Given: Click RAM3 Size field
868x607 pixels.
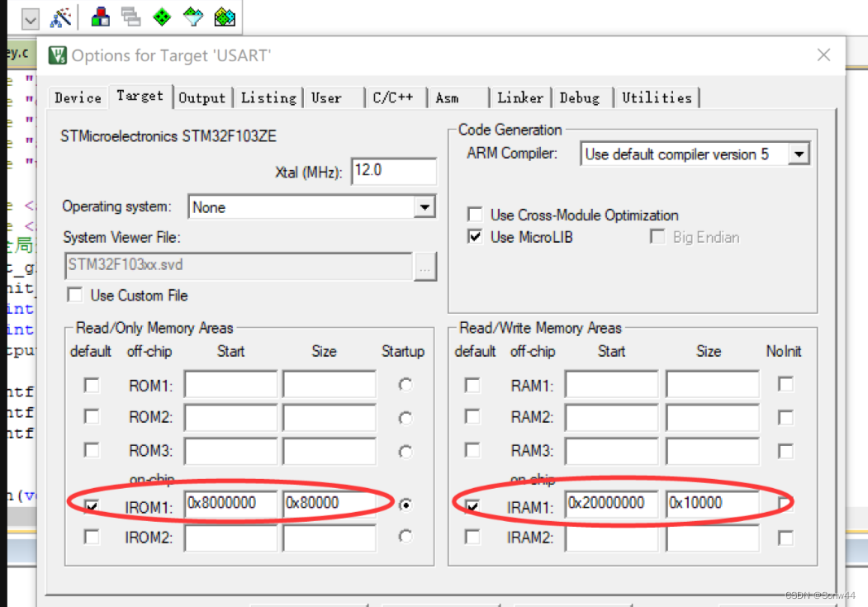Looking at the screenshot, I should (713, 452).
